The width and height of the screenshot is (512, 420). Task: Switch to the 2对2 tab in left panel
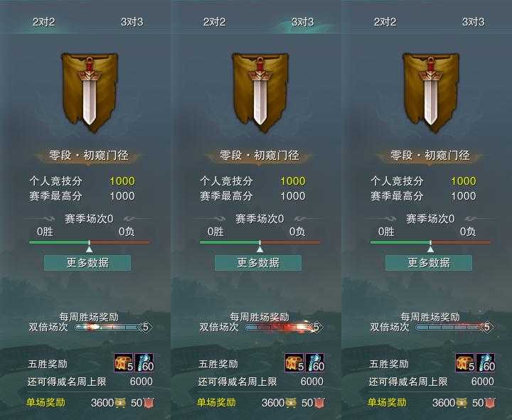pos(44,22)
